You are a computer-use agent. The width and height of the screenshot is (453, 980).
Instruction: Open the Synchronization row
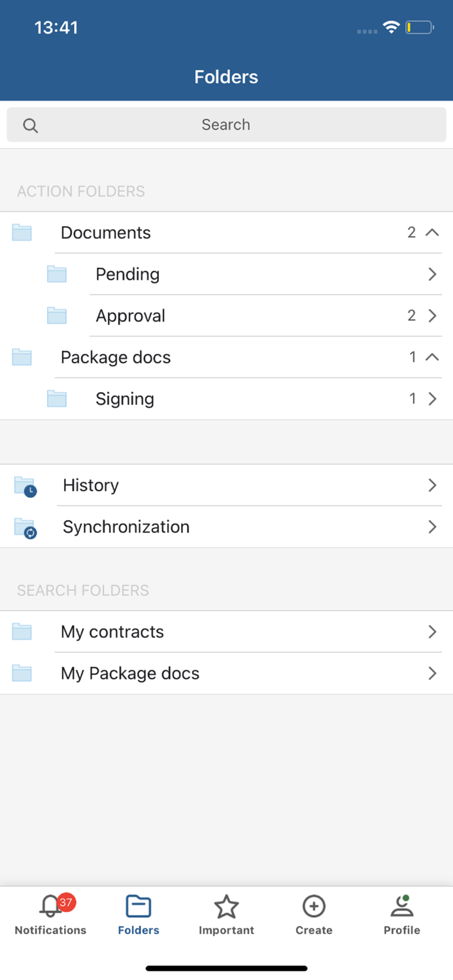pos(126,527)
